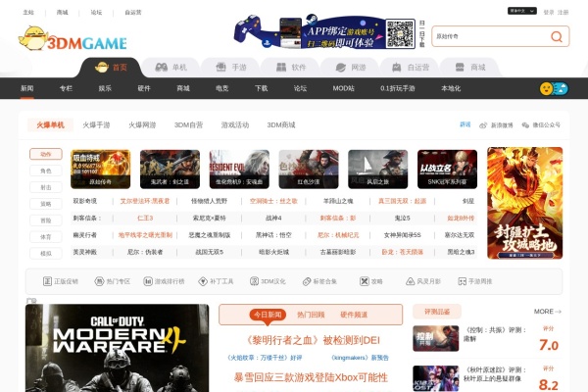This screenshot has width=588, height=392.
Task: Click the 怪物猎人荒野 game link
Action: click(x=210, y=201)
